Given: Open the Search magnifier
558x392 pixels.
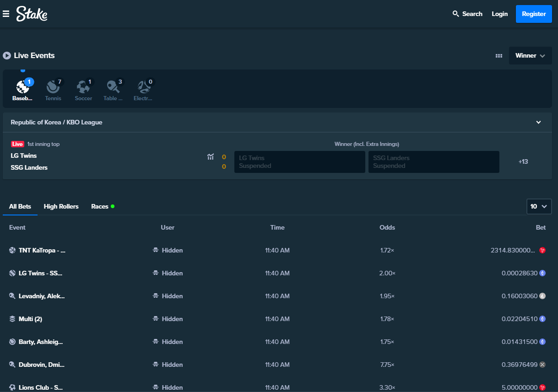Looking at the screenshot, I should click(455, 14).
